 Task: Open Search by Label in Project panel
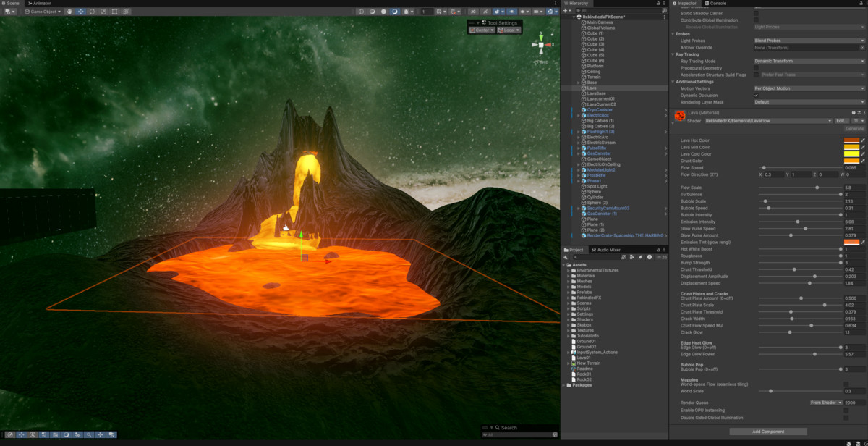[640, 257]
